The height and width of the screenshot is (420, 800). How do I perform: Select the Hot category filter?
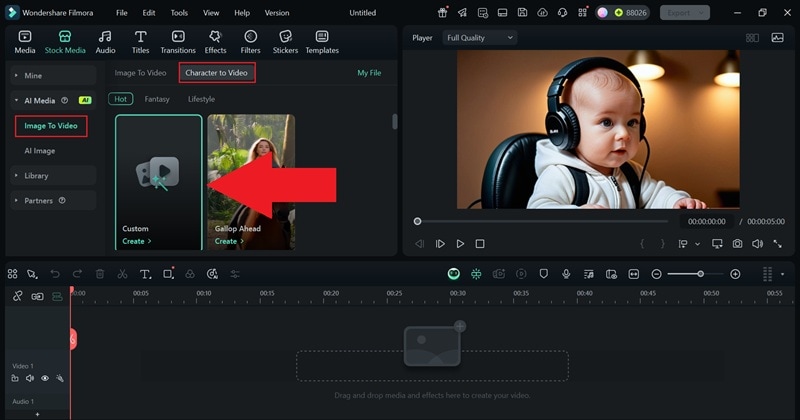pos(120,99)
